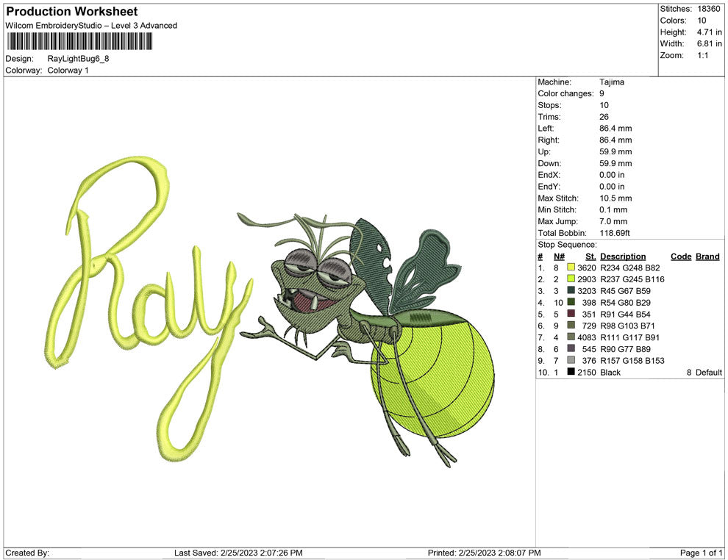Click the Trims value '26'
The image size is (728, 560).
click(x=604, y=116)
